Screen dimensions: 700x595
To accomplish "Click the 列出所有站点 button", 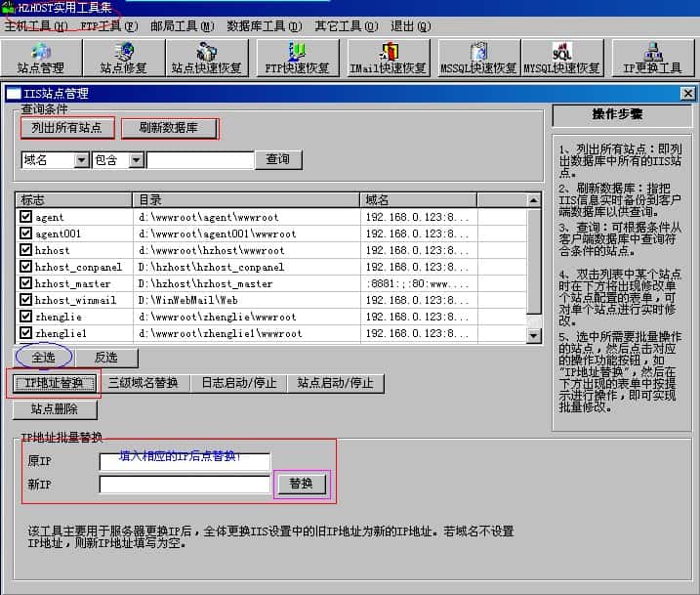I will (x=66, y=128).
